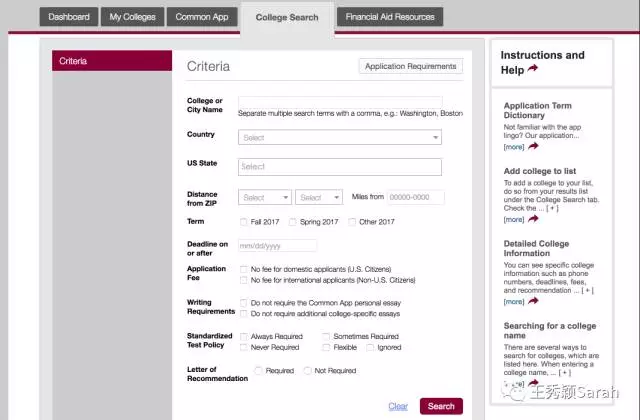Check No fee for domestic applicants
Screen dimensions: 640x420
244,269
